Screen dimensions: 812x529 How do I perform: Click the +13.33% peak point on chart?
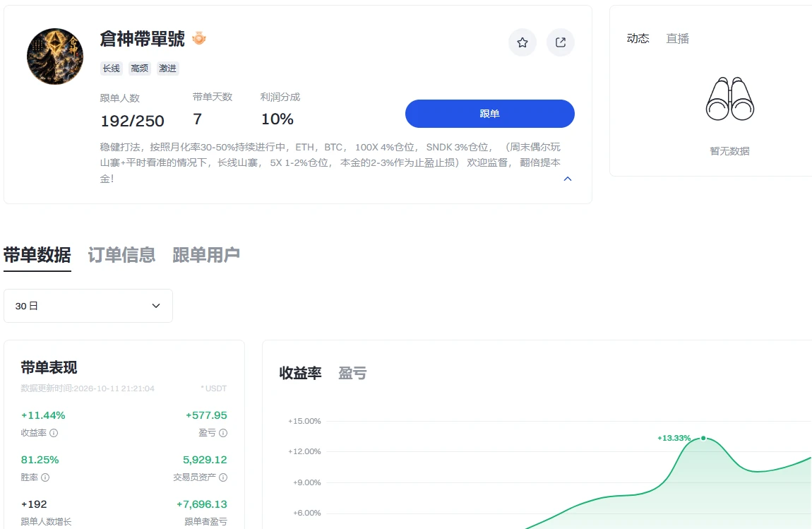coord(703,439)
